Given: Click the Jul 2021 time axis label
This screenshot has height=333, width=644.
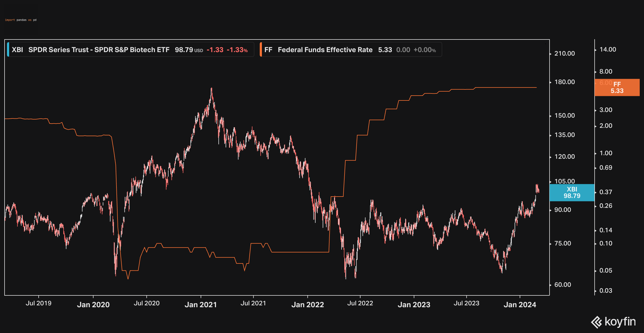Looking at the screenshot, I should [x=253, y=303].
